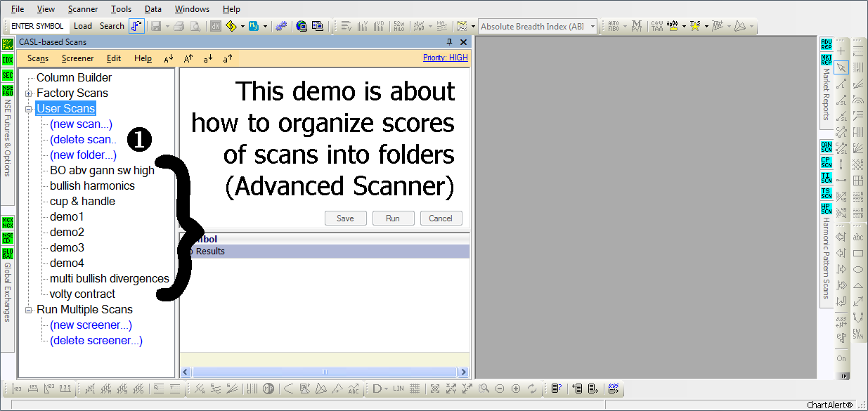
Task: Click the Run button
Action: (x=393, y=218)
